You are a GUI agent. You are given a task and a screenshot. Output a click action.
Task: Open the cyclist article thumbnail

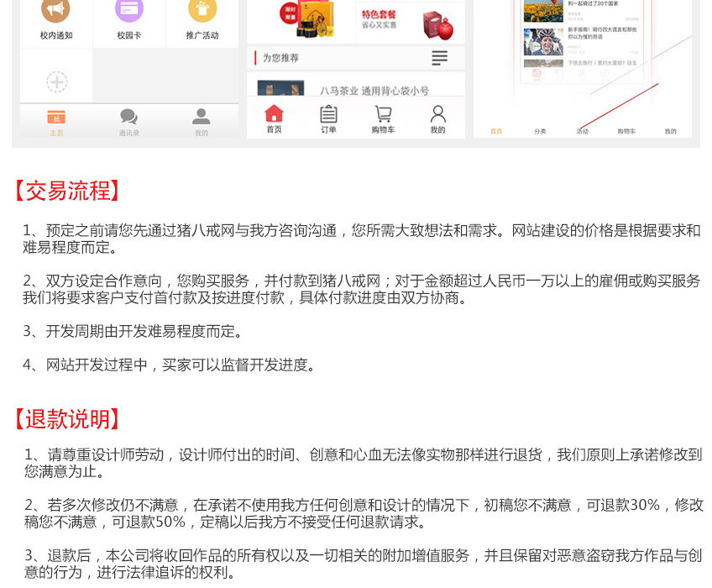click(x=543, y=41)
